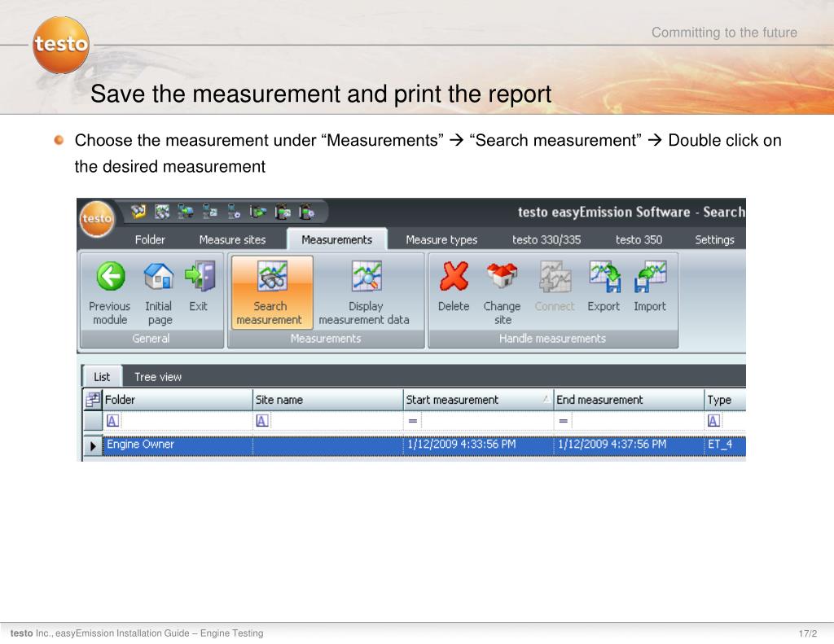Open Display measurement data
Image resolution: width=834 pixels, height=644 pixels.
tap(364, 292)
